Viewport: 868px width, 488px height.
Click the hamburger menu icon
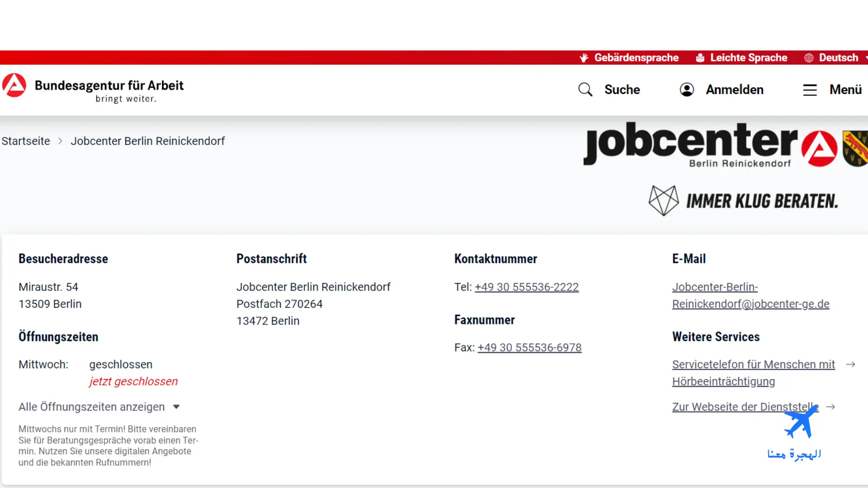[x=810, y=90]
